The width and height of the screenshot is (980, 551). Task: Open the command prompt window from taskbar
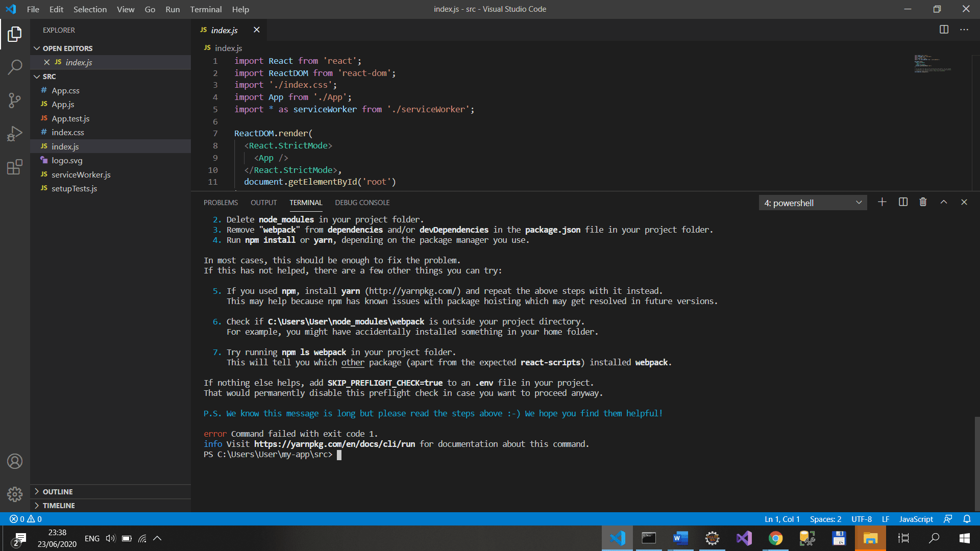click(x=649, y=538)
